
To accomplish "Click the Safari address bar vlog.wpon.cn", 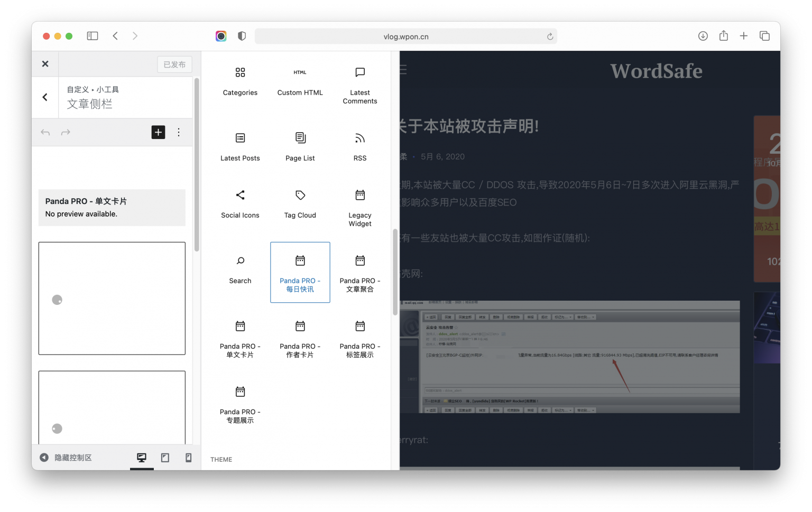I will coord(406,36).
